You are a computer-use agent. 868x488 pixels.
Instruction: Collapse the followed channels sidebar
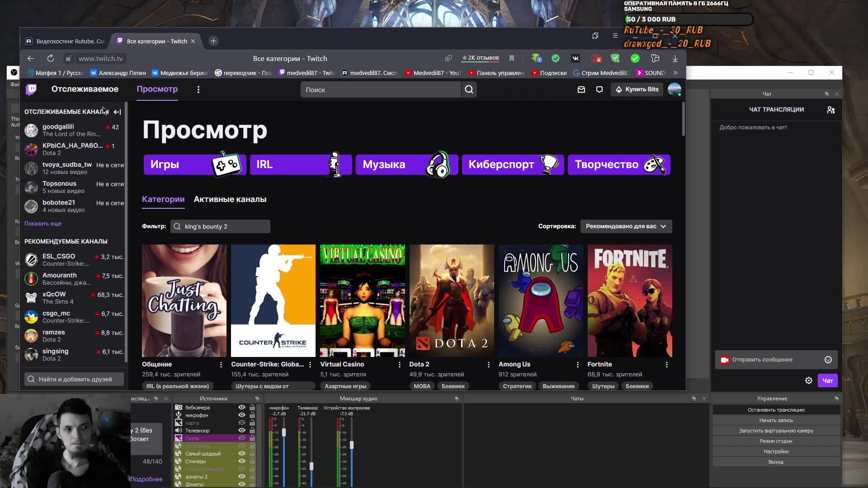click(117, 112)
